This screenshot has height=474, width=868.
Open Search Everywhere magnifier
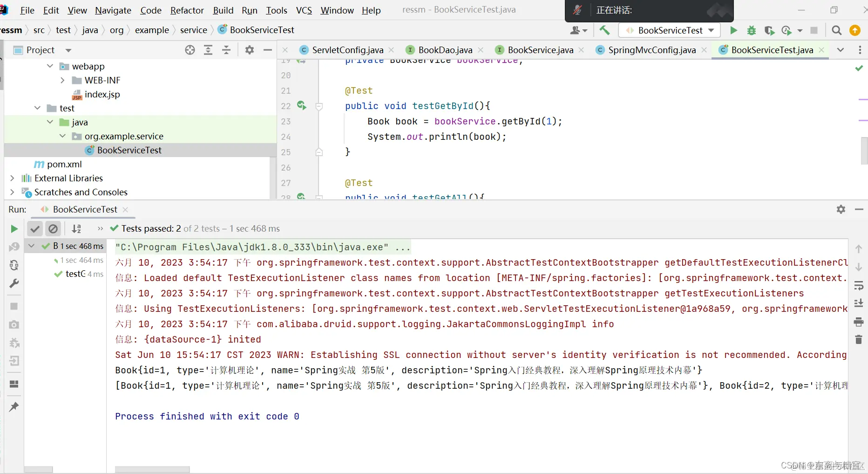[836, 30]
